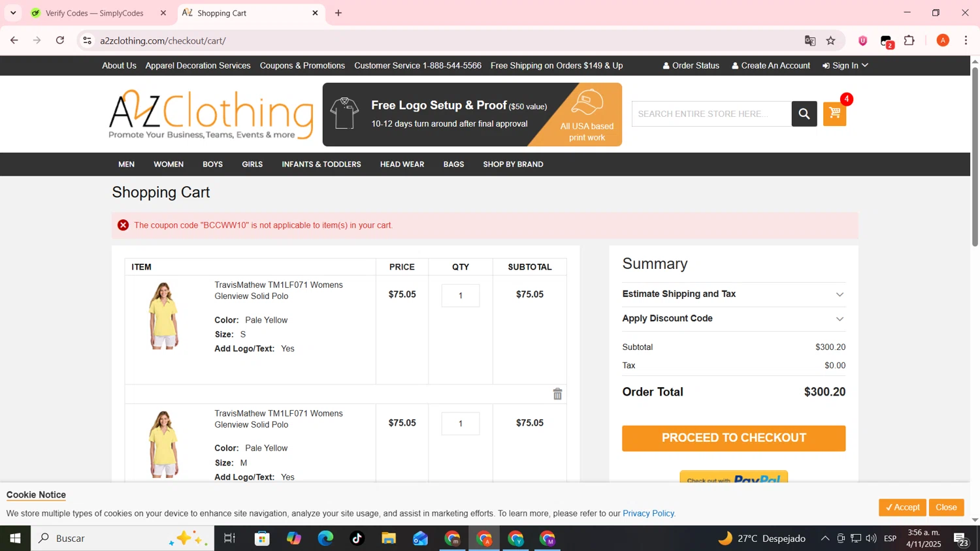Screen dimensions: 980x551
Task: Close the Verify Codes tab
Action: pyautogui.click(x=163, y=13)
